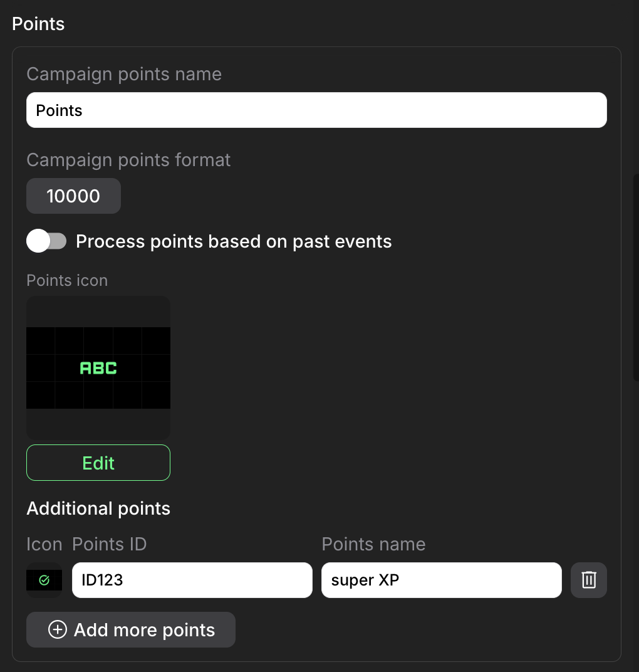
Task: Delete the super XP points row
Action: point(588,580)
